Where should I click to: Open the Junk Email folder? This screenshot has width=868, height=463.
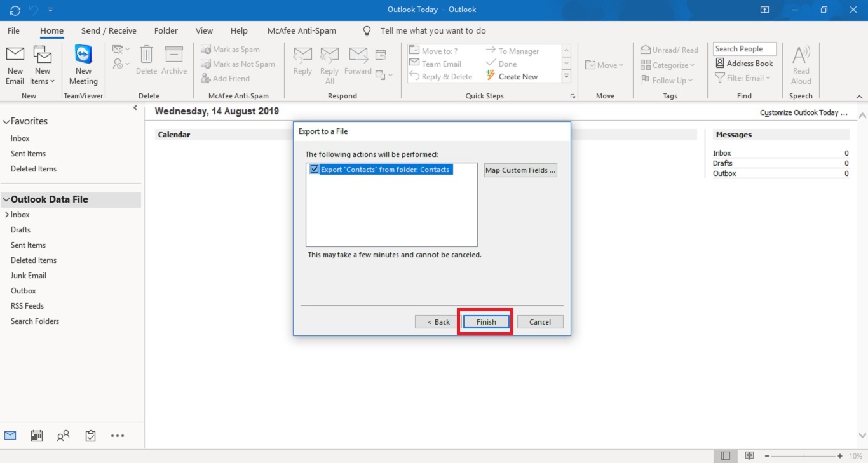click(x=29, y=276)
